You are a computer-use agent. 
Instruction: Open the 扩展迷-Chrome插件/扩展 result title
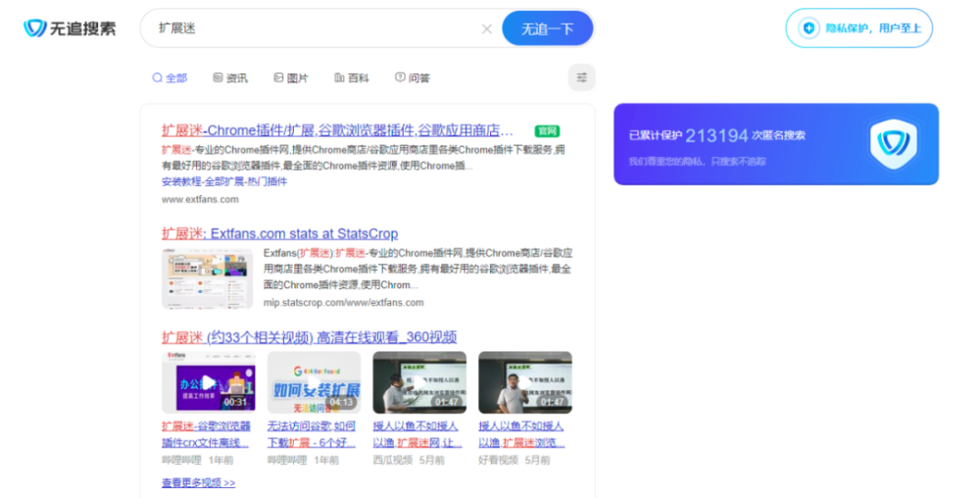(337, 130)
